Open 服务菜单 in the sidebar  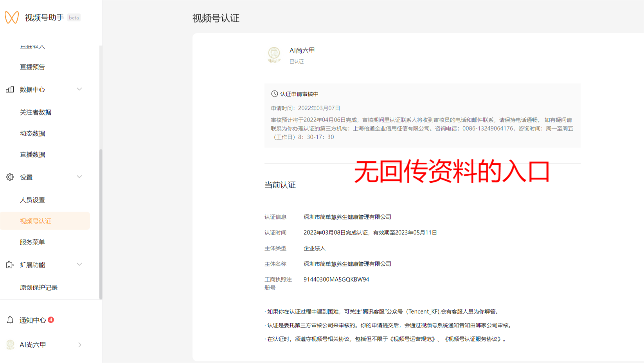click(x=32, y=242)
